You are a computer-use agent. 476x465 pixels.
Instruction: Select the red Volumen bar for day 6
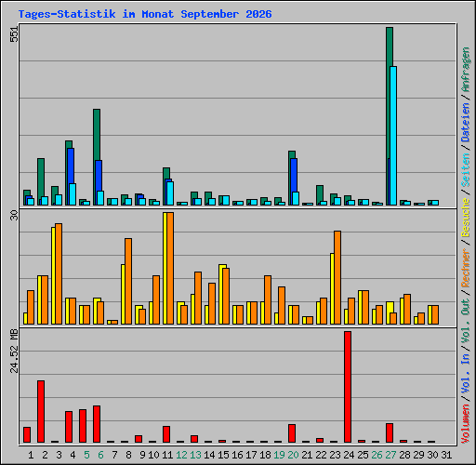tap(97, 424)
